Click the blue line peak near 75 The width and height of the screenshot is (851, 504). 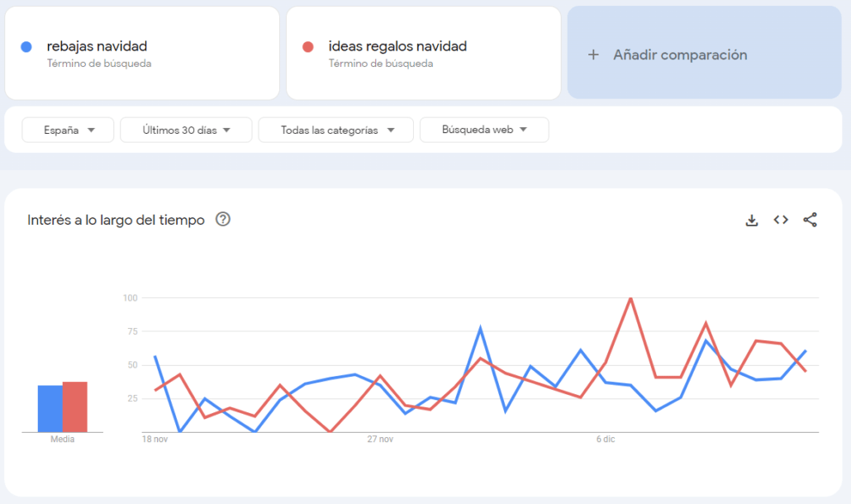pyautogui.click(x=480, y=329)
